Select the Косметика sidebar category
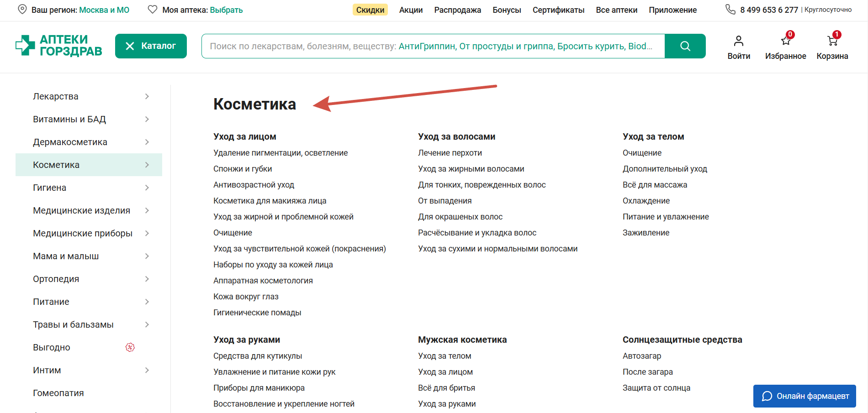868x413 pixels. click(89, 165)
